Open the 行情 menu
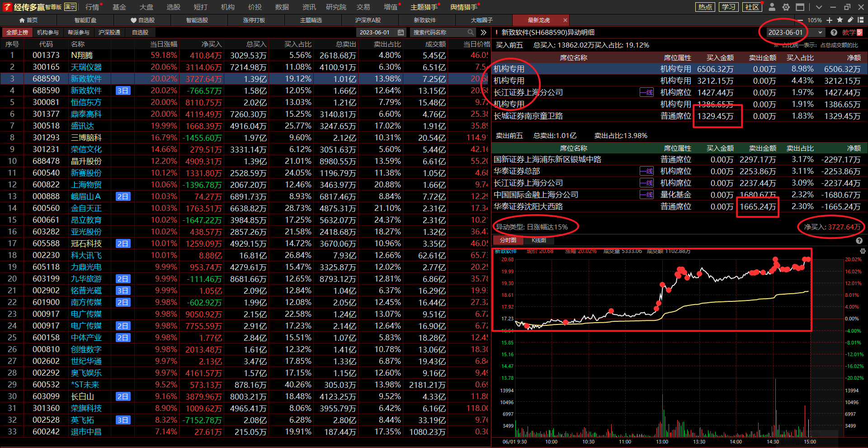This screenshot has width=868, height=448. (x=92, y=7)
